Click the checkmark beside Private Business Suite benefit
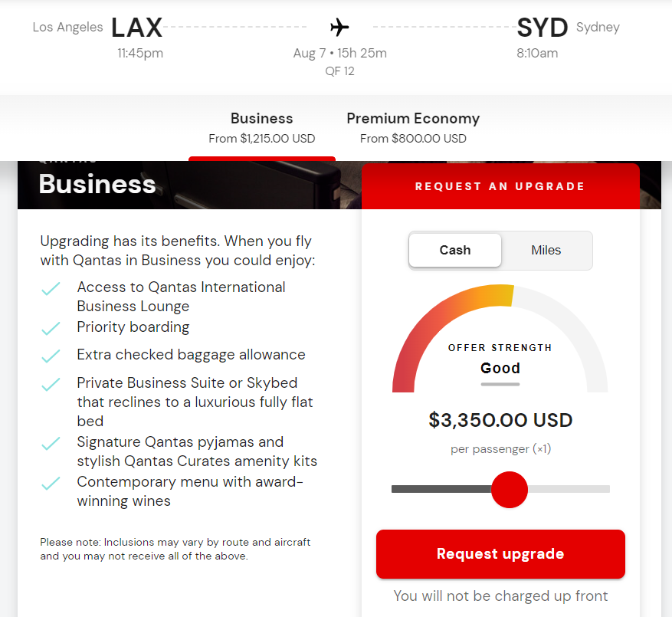 tap(51, 385)
